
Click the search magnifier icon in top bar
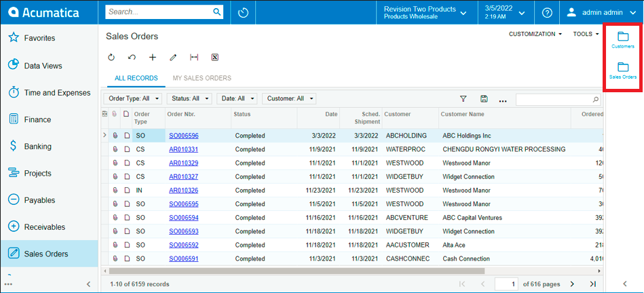(217, 12)
